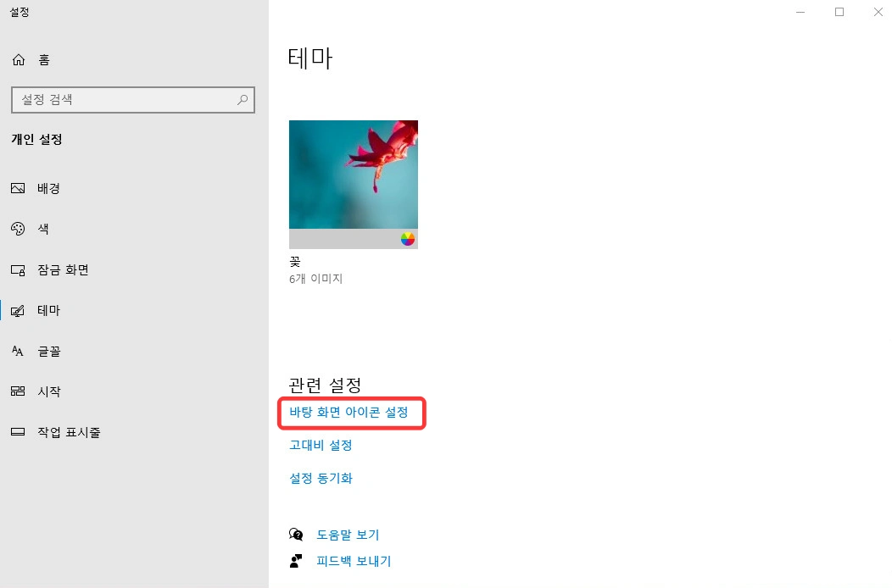The width and height of the screenshot is (892, 588).
Task: Open the 설정 동기화 link
Action: coord(321,478)
